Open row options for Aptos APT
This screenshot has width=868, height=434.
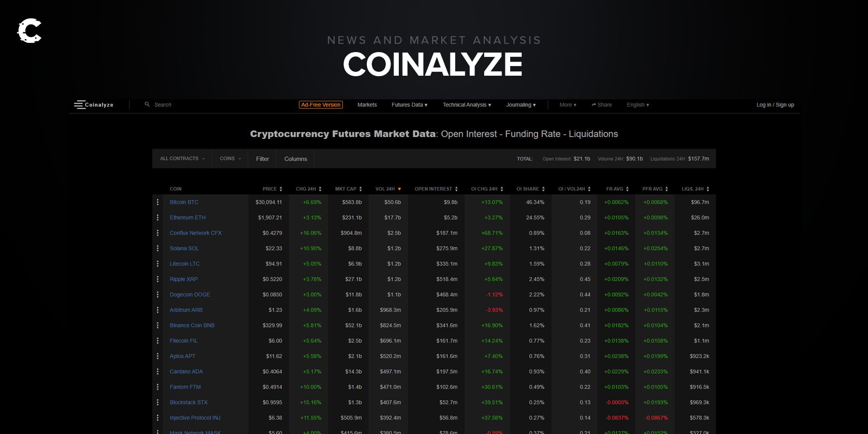click(158, 356)
